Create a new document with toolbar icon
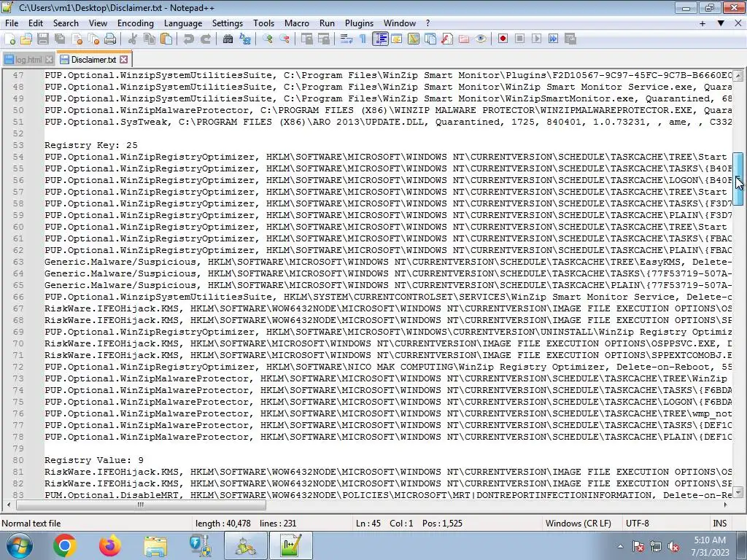This screenshot has height=560, width=747. (9, 39)
